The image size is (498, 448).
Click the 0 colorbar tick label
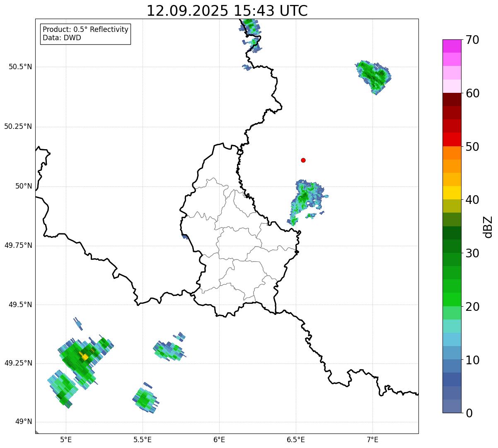click(469, 413)
